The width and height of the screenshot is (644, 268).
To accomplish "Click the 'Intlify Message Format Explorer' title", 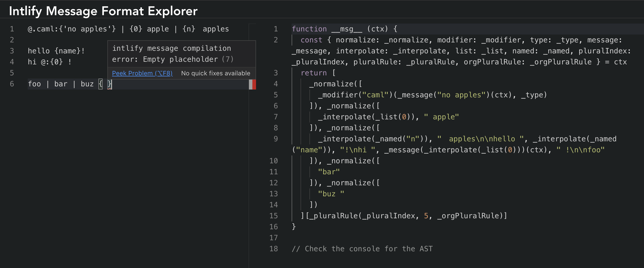I will point(103,11).
